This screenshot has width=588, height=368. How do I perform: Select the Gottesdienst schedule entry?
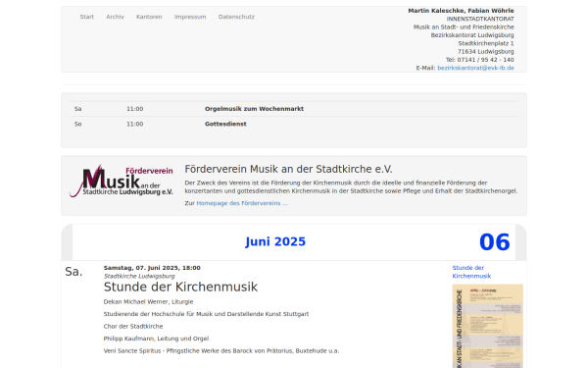(225, 124)
